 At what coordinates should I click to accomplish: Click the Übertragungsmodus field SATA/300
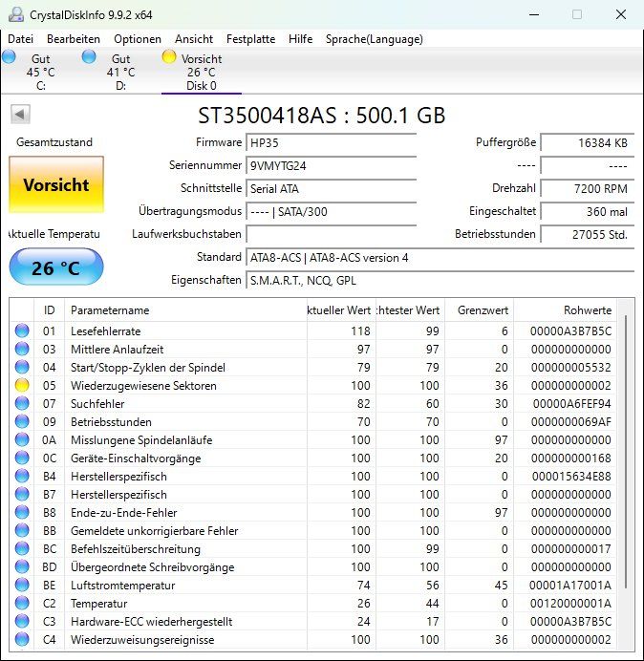pyautogui.click(x=332, y=212)
